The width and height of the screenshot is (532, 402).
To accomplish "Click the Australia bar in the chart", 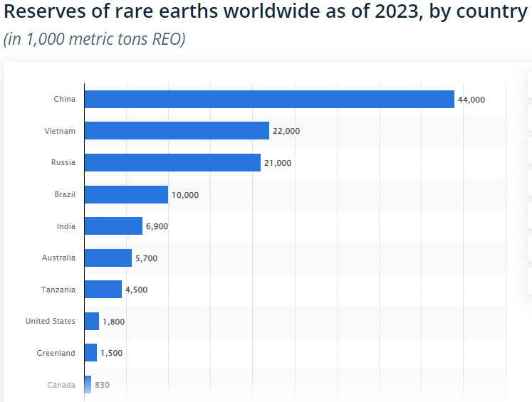I will (108, 258).
